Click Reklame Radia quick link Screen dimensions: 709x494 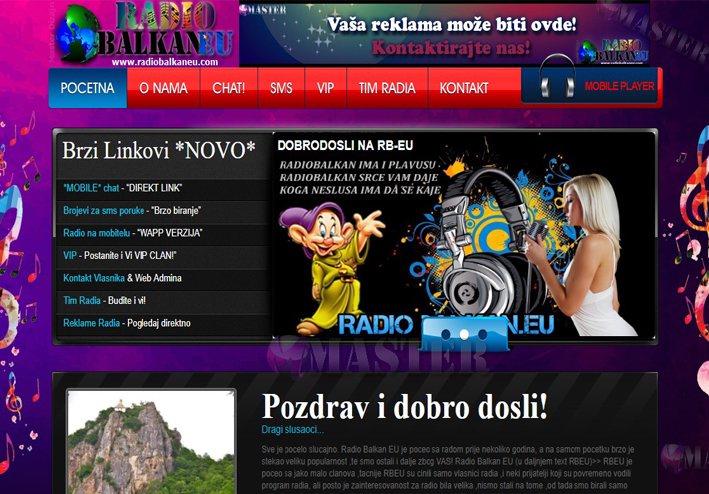click(x=126, y=323)
